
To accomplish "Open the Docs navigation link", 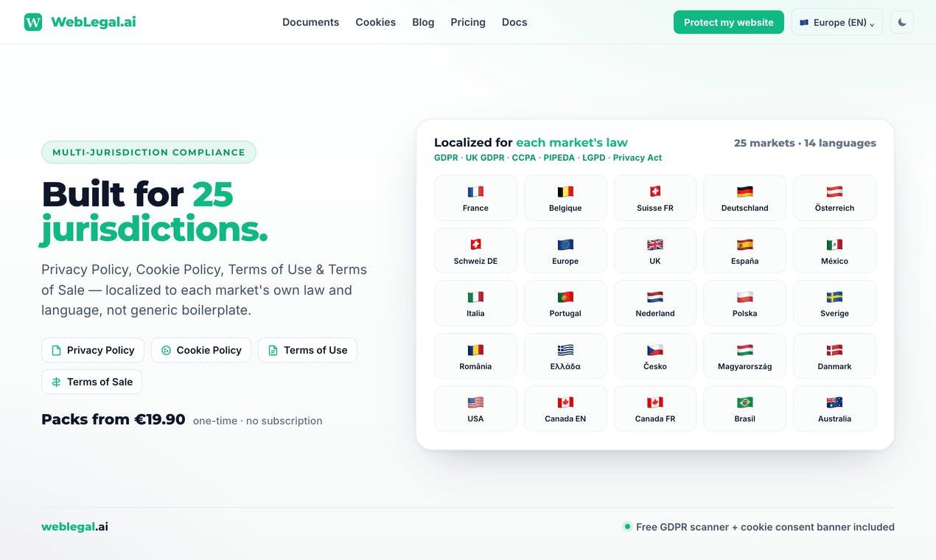I will [514, 22].
